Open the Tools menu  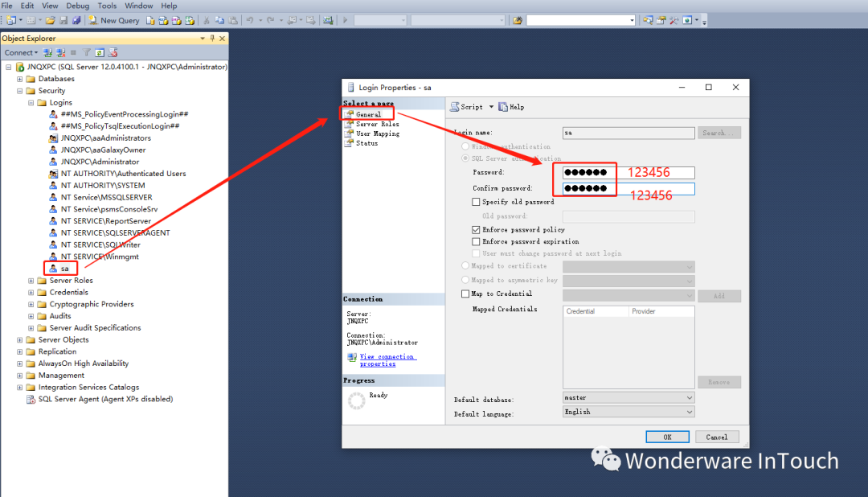(x=107, y=6)
